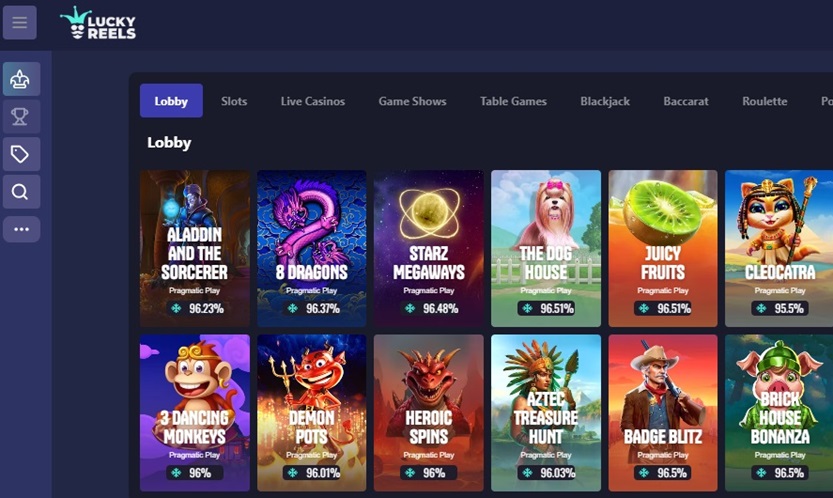Screen dimensions: 833x498
Task: Click the search magnifier sidebar icon
Action: point(21,191)
